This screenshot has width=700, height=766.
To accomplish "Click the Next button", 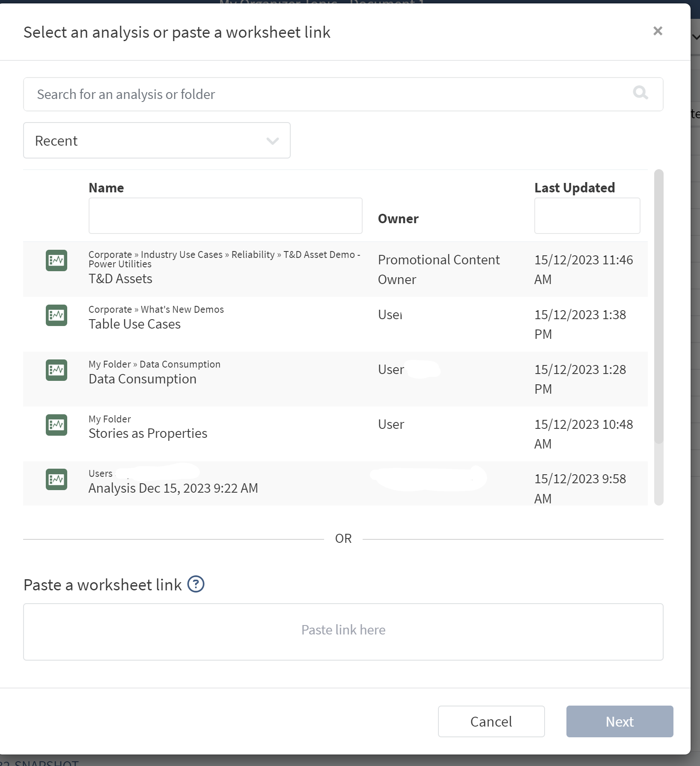I will [x=620, y=721].
